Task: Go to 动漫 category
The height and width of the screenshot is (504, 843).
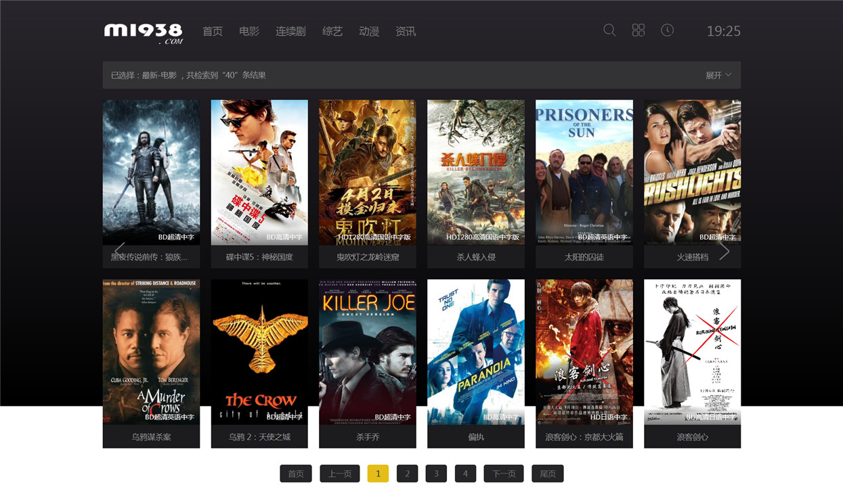Action: [x=369, y=31]
